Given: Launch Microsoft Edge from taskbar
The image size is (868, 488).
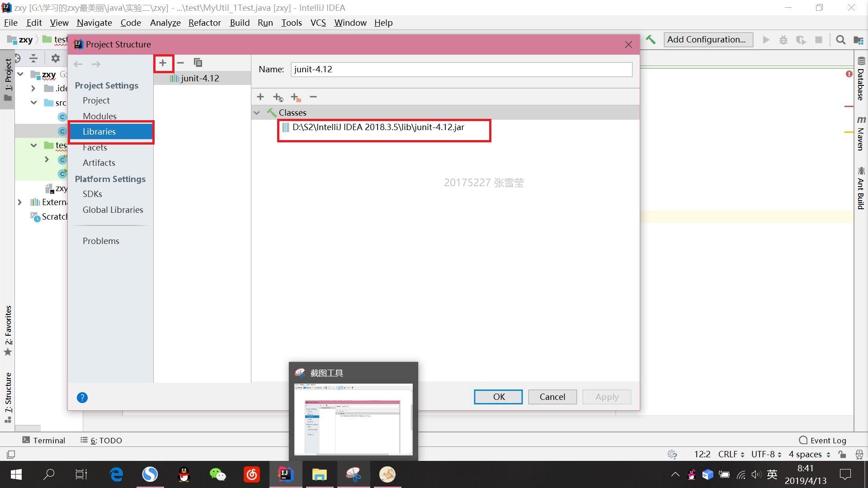Looking at the screenshot, I should point(117,474).
